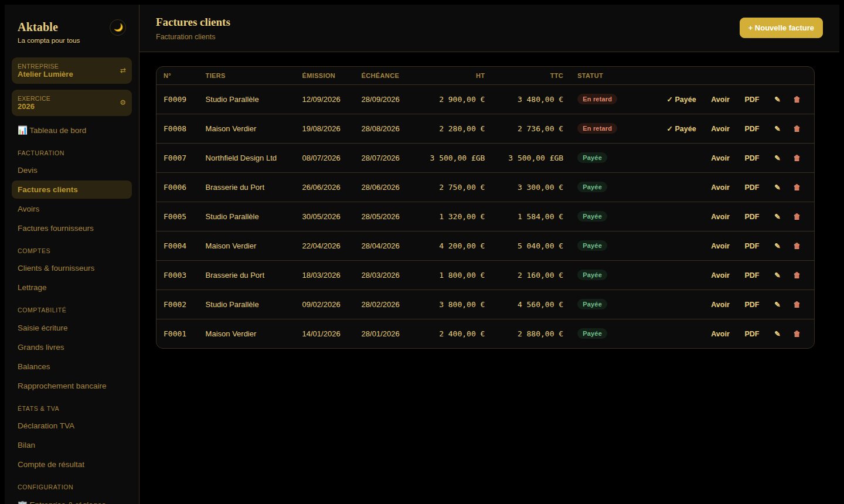The image size is (844, 504).
Task: Click the ÉCHÉANCE column header
Action: coord(380,76)
